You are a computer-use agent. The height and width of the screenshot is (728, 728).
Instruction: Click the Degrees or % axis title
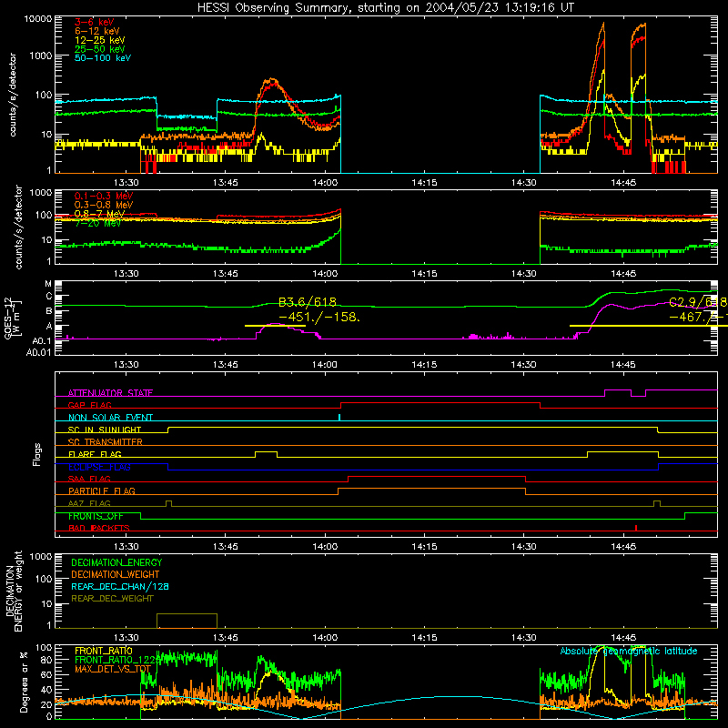click(x=24, y=682)
